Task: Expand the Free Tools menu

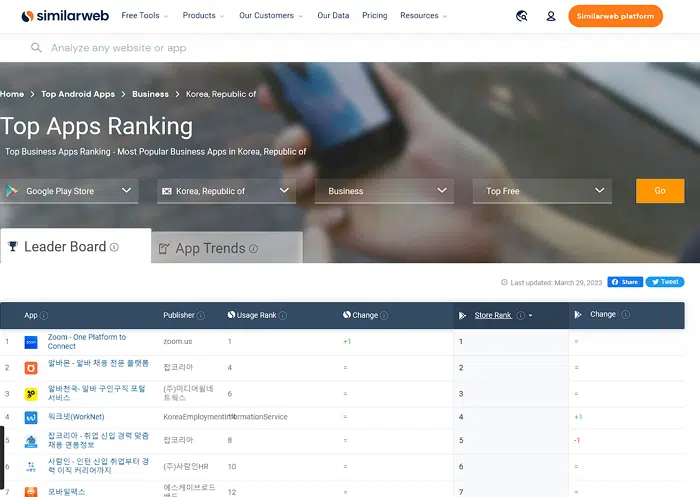Action: 145,16
